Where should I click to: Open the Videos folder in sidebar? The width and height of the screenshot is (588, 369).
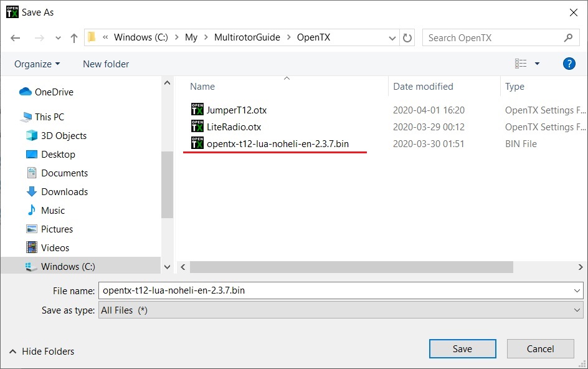47,248
